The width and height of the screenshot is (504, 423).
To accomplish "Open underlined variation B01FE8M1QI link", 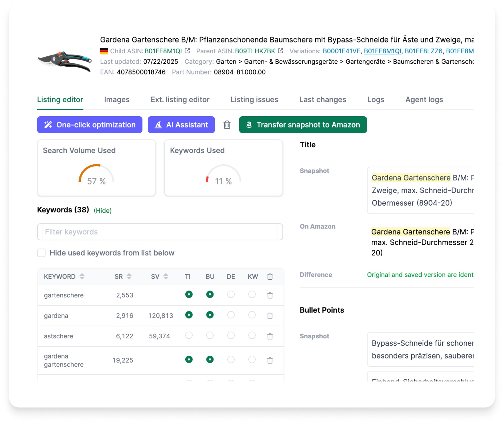I will pos(383,51).
